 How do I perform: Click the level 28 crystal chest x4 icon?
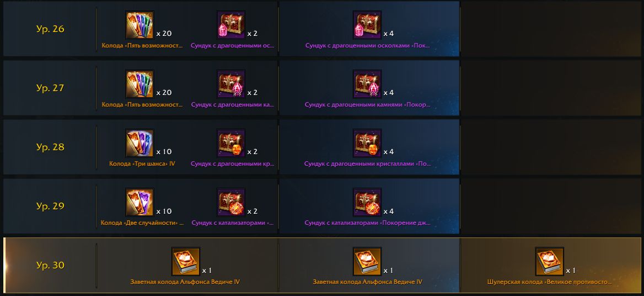coord(367,144)
